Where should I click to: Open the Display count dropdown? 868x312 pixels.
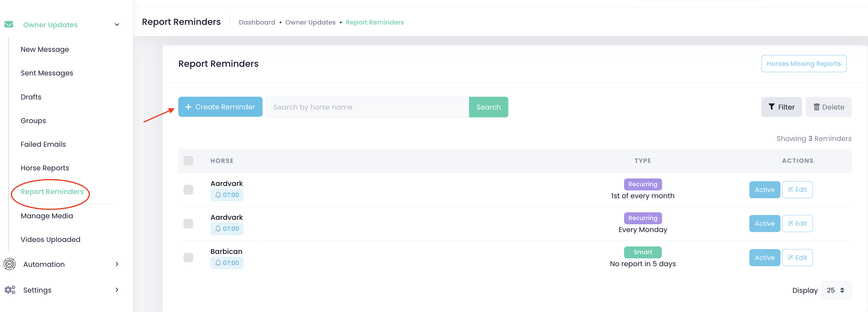[x=836, y=290]
